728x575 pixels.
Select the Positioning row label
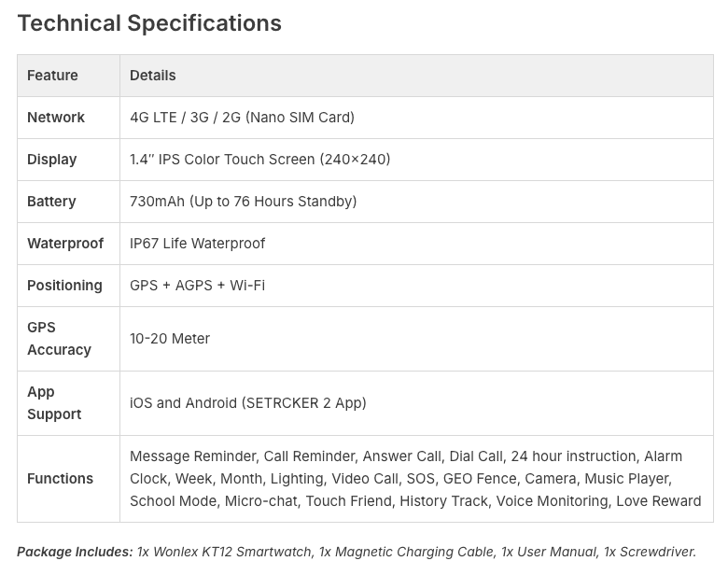pyautogui.click(x=64, y=286)
